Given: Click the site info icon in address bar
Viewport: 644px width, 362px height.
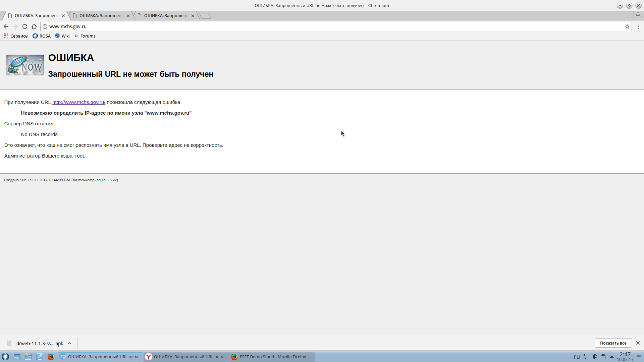Looking at the screenshot, I should pyautogui.click(x=45, y=26).
